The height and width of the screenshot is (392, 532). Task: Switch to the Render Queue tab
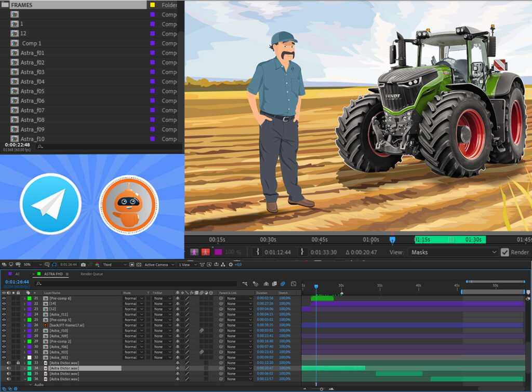[x=91, y=274]
